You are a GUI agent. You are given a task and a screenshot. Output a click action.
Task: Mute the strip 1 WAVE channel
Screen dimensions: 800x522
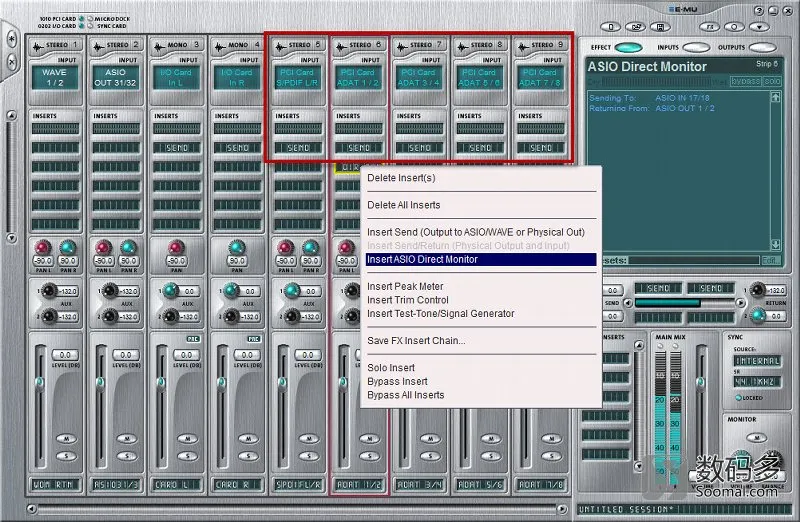(66, 438)
